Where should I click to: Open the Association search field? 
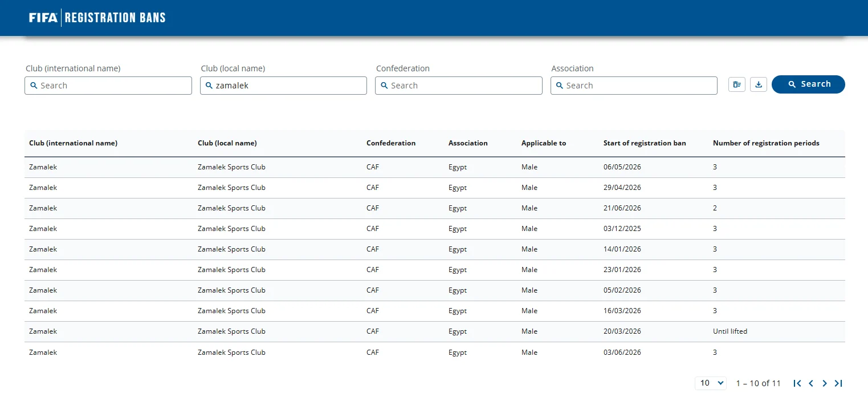click(634, 86)
